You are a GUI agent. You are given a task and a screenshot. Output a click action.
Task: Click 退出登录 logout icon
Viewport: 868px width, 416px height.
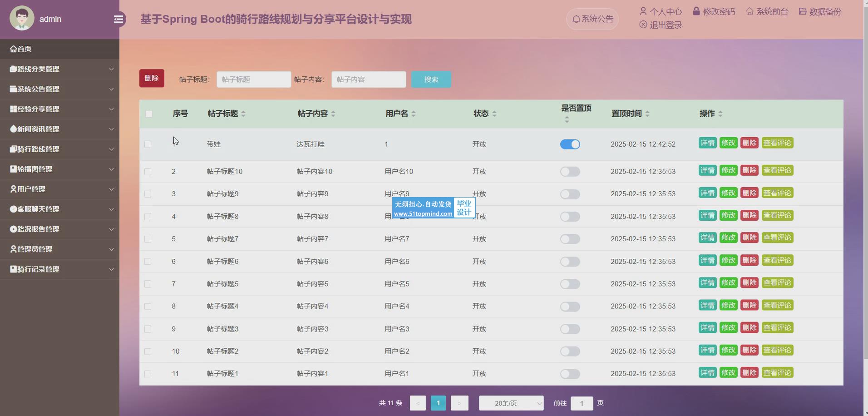[x=643, y=25]
